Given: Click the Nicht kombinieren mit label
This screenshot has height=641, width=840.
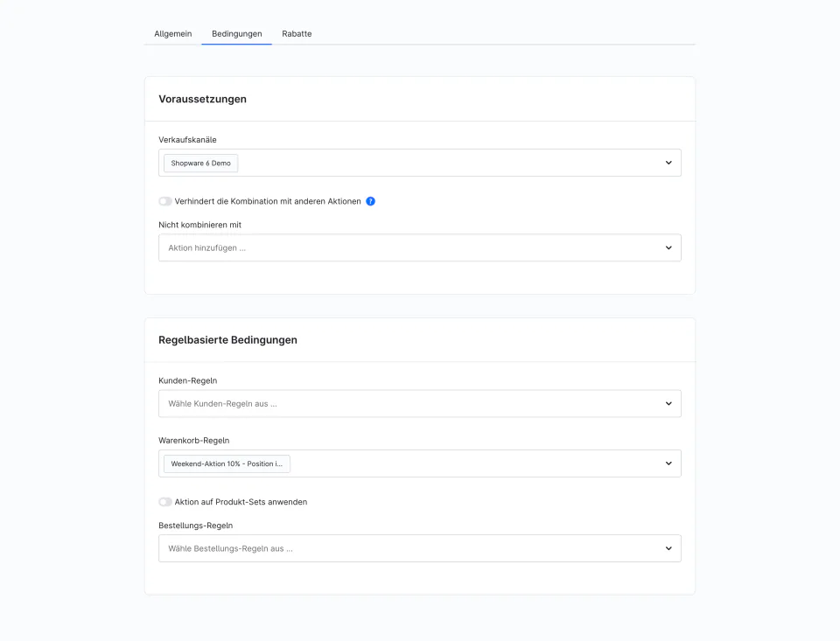Looking at the screenshot, I should pyautogui.click(x=199, y=225).
